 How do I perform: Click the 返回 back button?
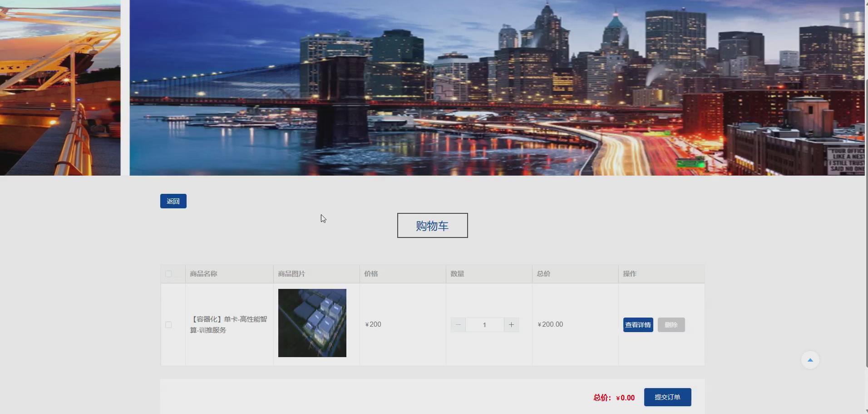tap(173, 201)
